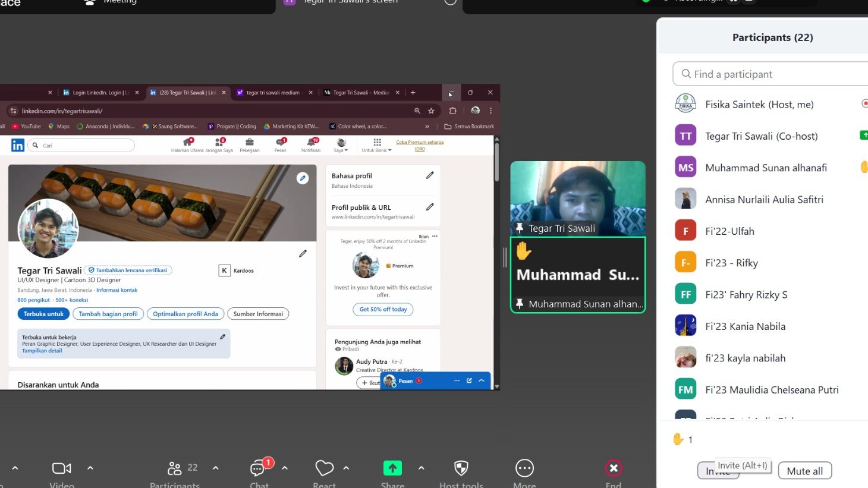Open the More options ellipsis icon
This screenshot has height=488, width=868.
coord(524,469)
